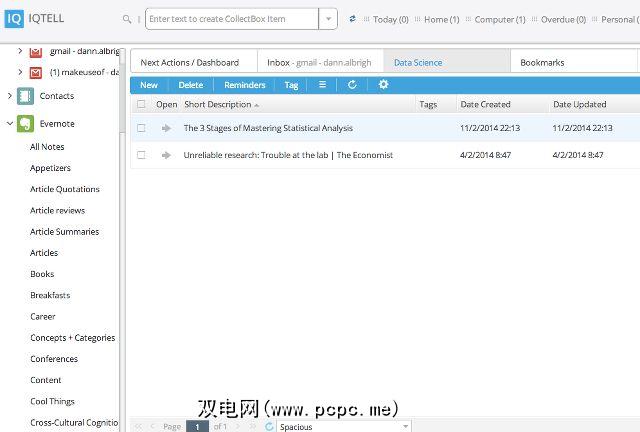Select 'Unreliable research: Trouble at the lab'

point(256,155)
